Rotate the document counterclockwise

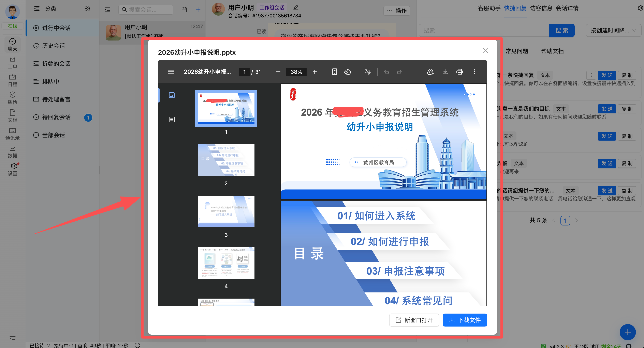[x=348, y=72]
